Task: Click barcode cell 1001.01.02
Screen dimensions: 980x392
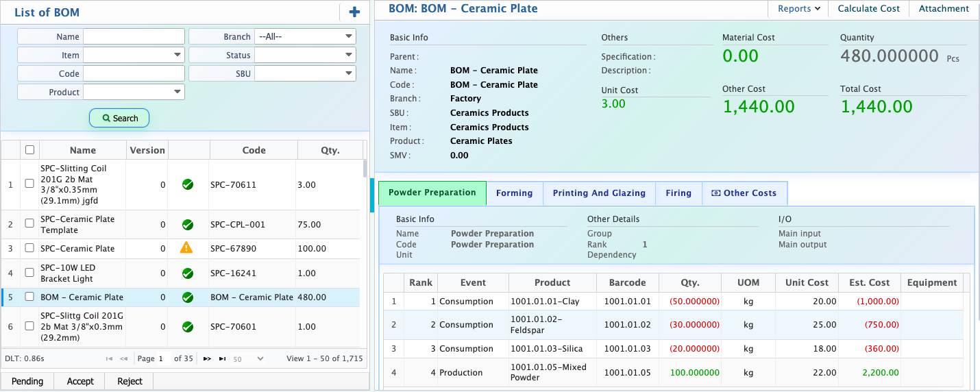Action: (627, 325)
